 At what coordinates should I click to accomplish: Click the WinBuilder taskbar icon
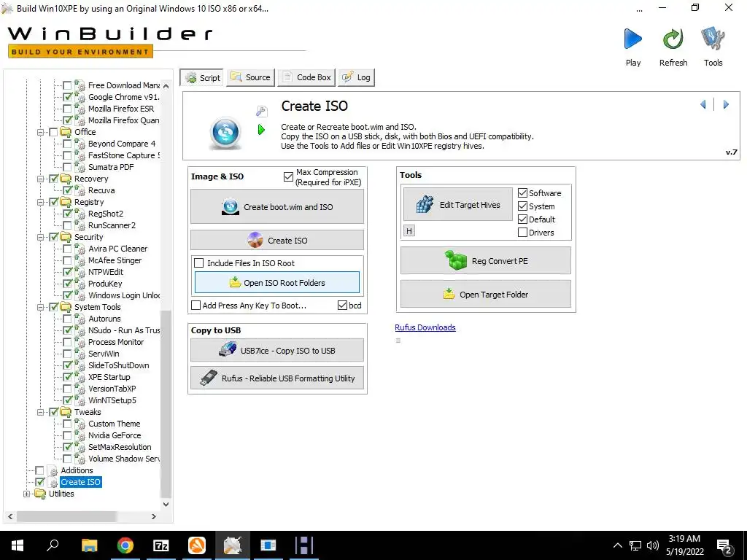(233, 545)
